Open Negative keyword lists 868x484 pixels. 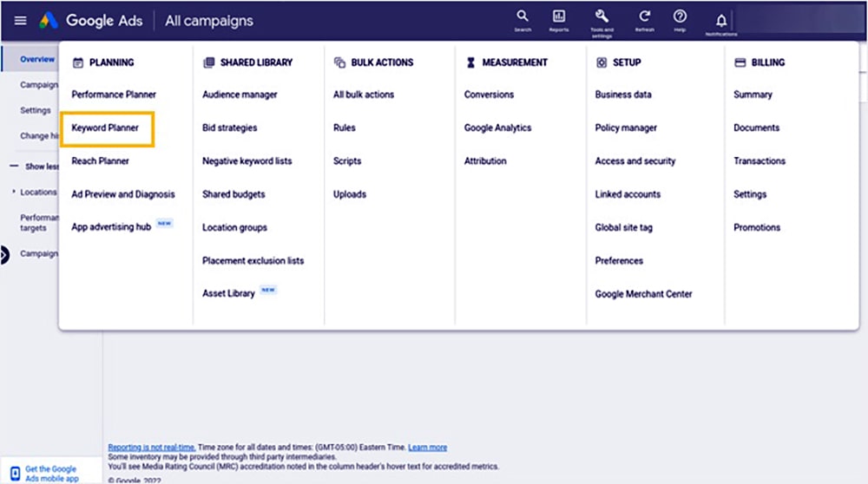(x=247, y=161)
